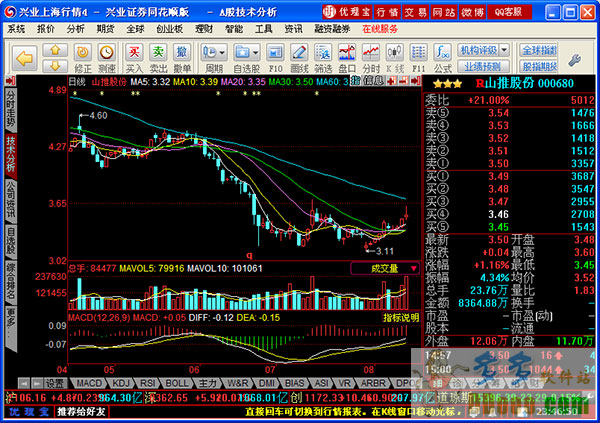The image size is (600, 423).
Task: Switch to the BIAS indicator tab
Action: [295, 383]
